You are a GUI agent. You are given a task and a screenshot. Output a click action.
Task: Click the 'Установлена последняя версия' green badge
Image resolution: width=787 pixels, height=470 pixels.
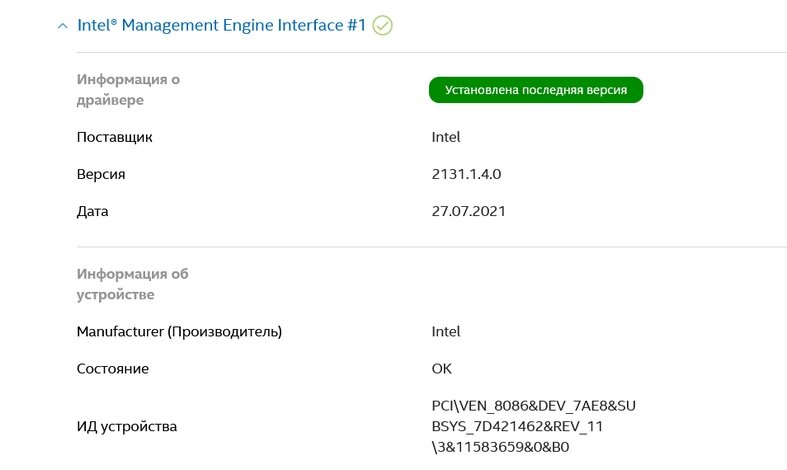pos(536,90)
